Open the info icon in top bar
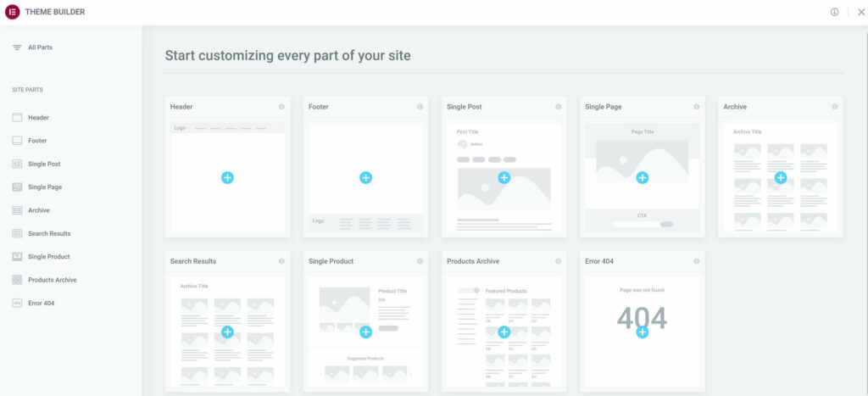Screen dimensions: 868x396 pyautogui.click(x=834, y=12)
